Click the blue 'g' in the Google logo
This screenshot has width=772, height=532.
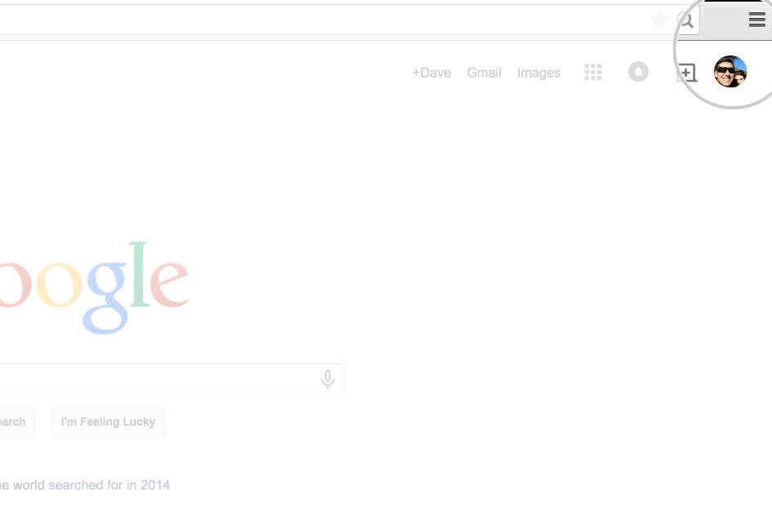(x=107, y=299)
